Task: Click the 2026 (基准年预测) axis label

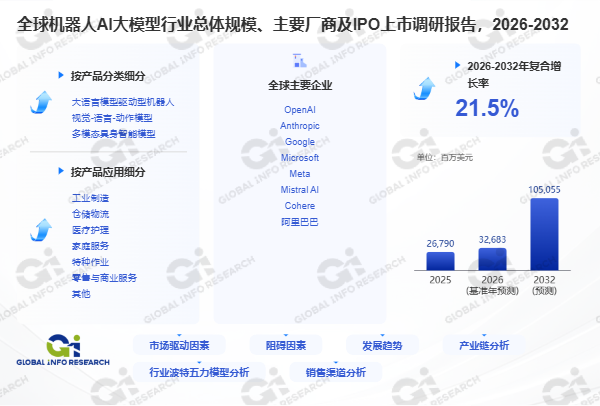Action: 492,285
